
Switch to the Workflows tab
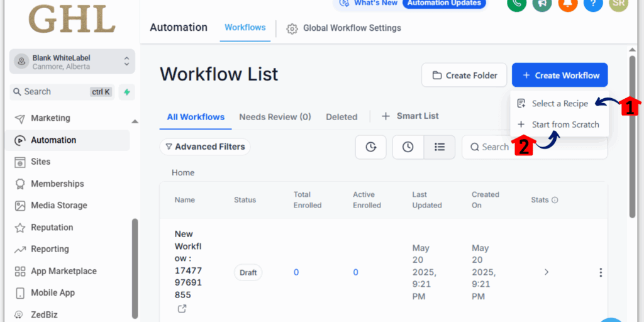245,28
